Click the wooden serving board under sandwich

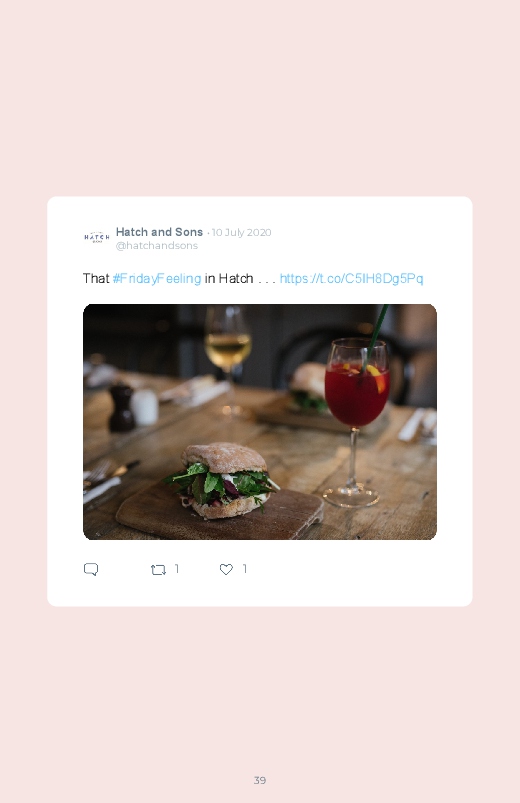pyautogui.click(x=220, y=512)
